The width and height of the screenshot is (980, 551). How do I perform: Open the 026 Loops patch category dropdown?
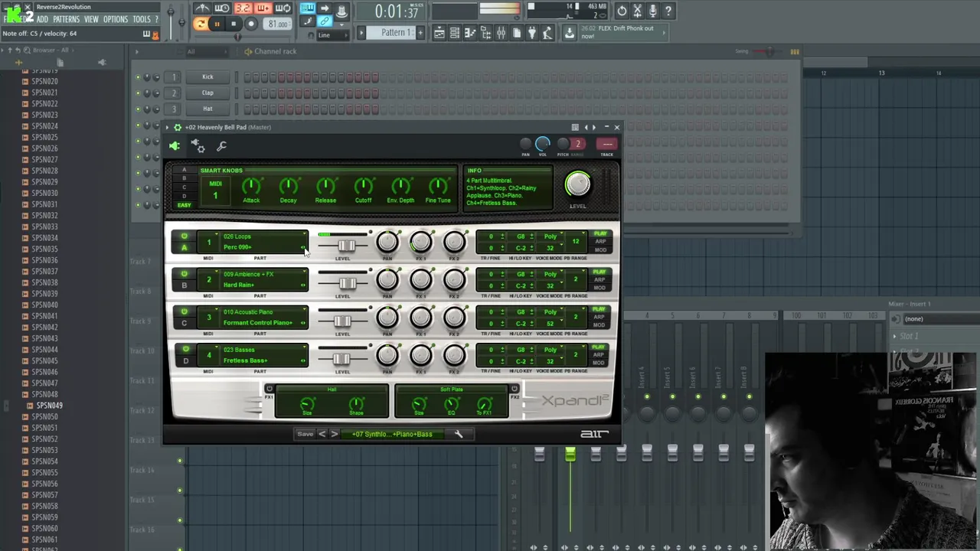[x=264, y=236]
